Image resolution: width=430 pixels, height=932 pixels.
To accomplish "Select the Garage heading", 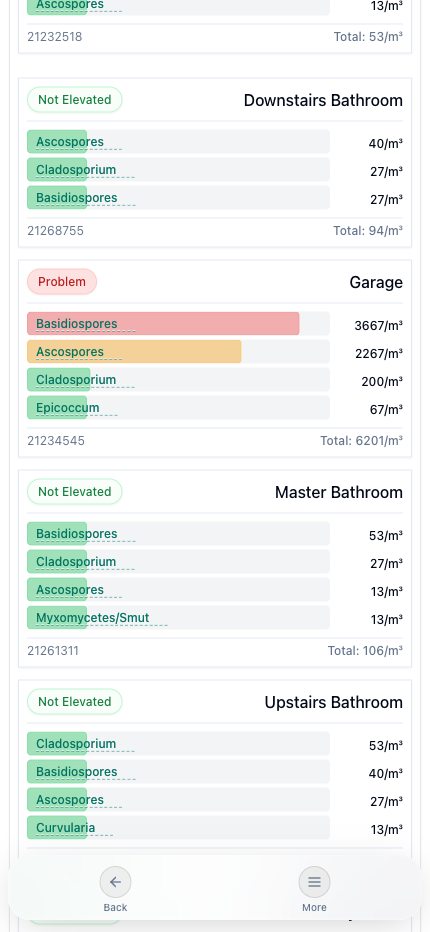I will (x=376, y=282).
